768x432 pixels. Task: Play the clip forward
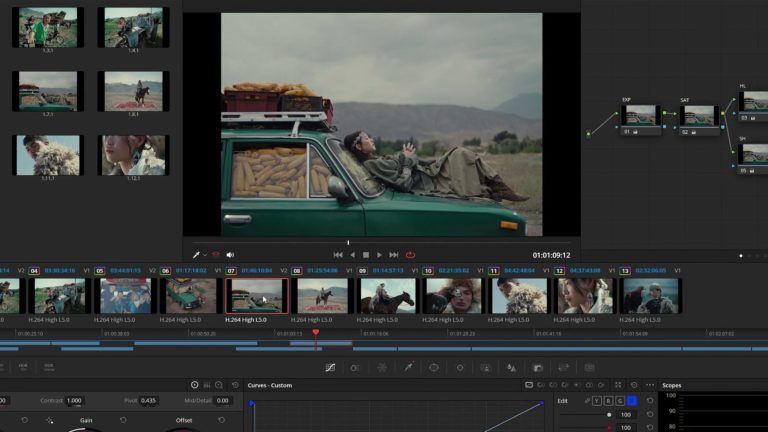tap(379, 255)
